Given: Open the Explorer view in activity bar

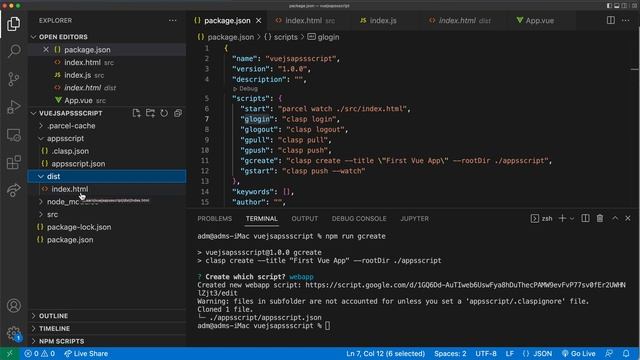Looking at the screenshot, I should click(13, 24).
